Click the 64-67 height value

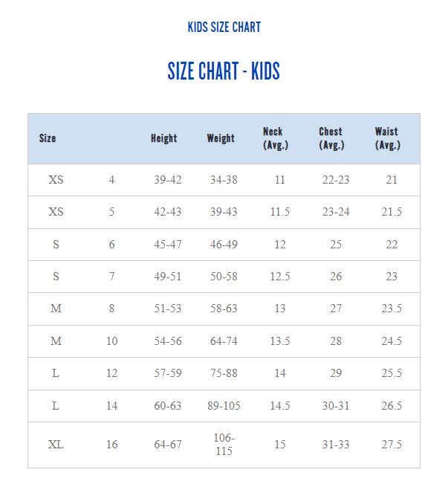tap(167, 445)
